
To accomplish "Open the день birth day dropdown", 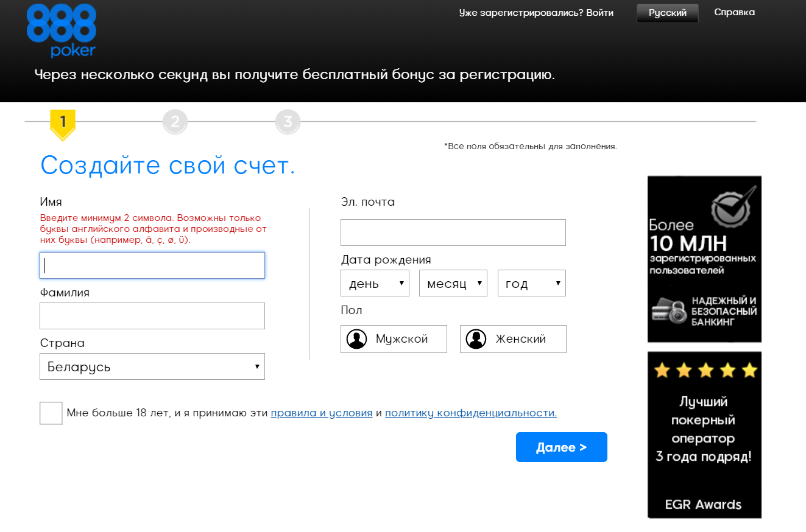I will [x=375, y=283].
